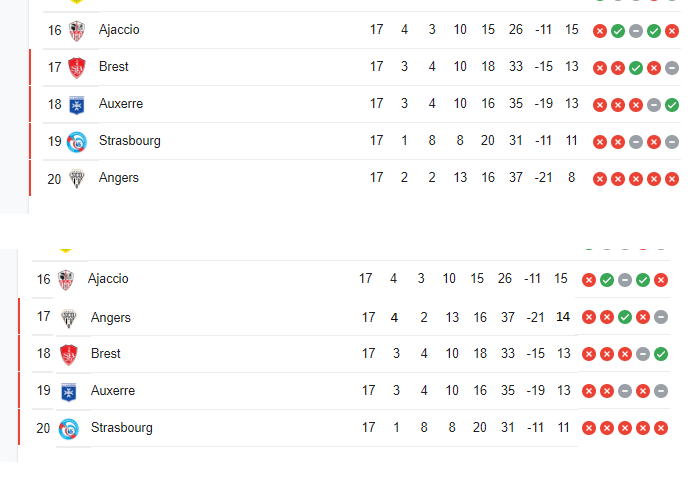Click the green win icon in lower Brest row

point(661,354)
